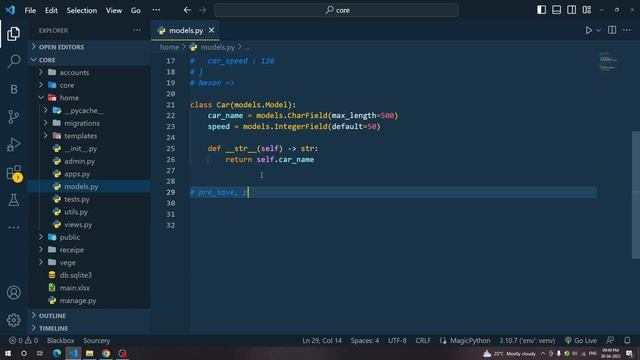Click the core command center search box
This screenshot has height=360, width=640.
(x=336, y=10)
